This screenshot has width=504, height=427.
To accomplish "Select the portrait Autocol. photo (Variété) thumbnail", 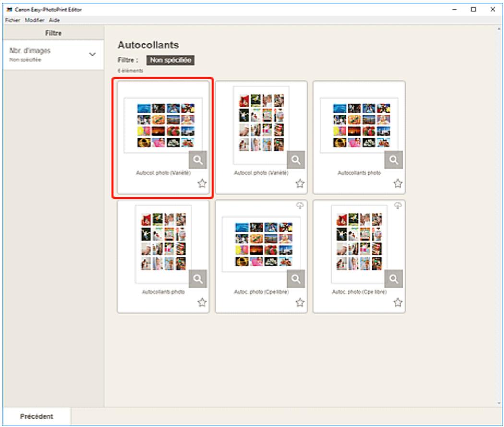I will tap(261, 125).
